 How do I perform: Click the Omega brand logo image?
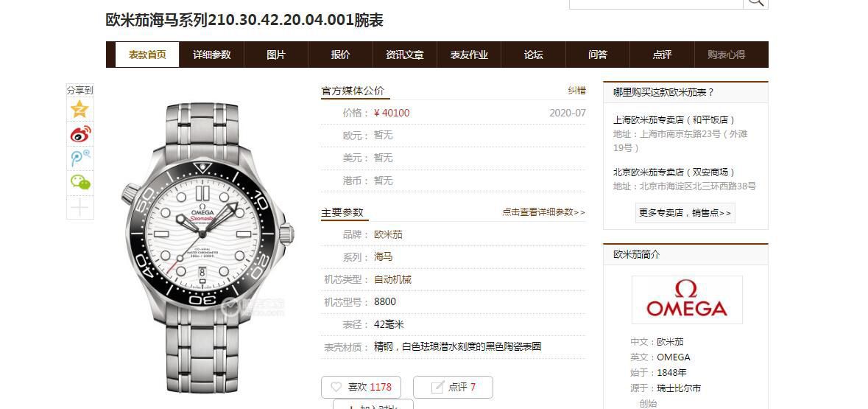coord(687,300)
